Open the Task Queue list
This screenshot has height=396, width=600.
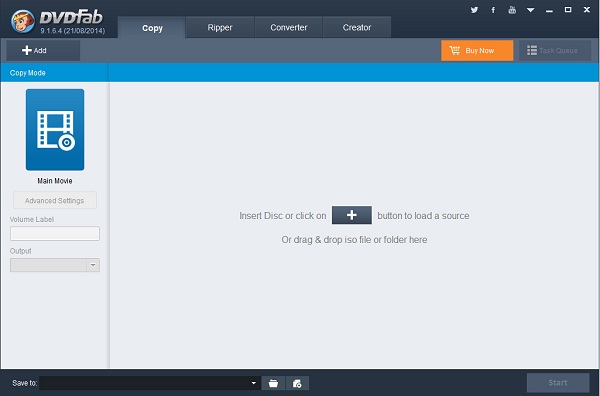554,51
